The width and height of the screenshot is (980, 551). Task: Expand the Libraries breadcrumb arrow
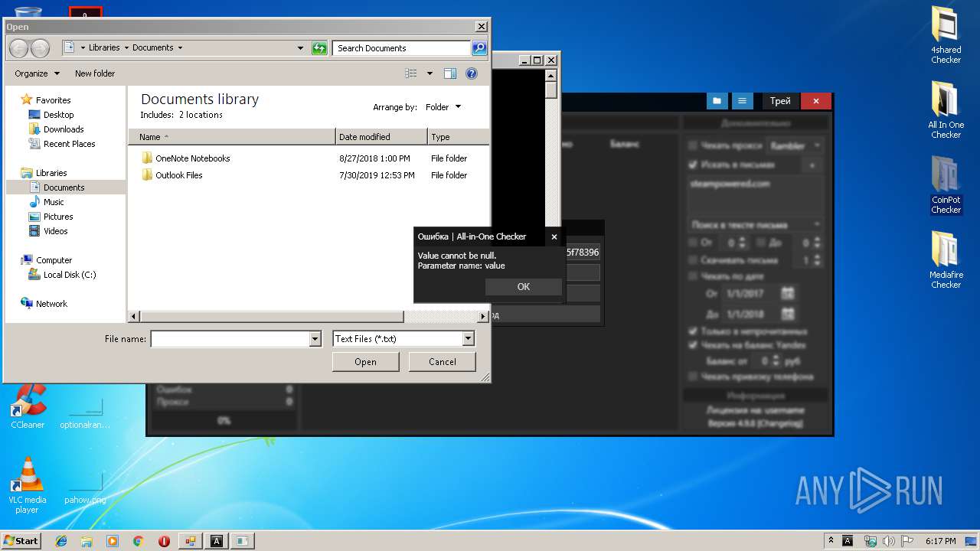[126, 47]
